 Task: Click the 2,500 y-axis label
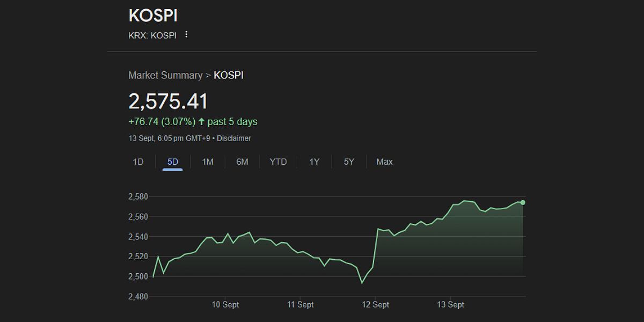(x=138, y=276)
